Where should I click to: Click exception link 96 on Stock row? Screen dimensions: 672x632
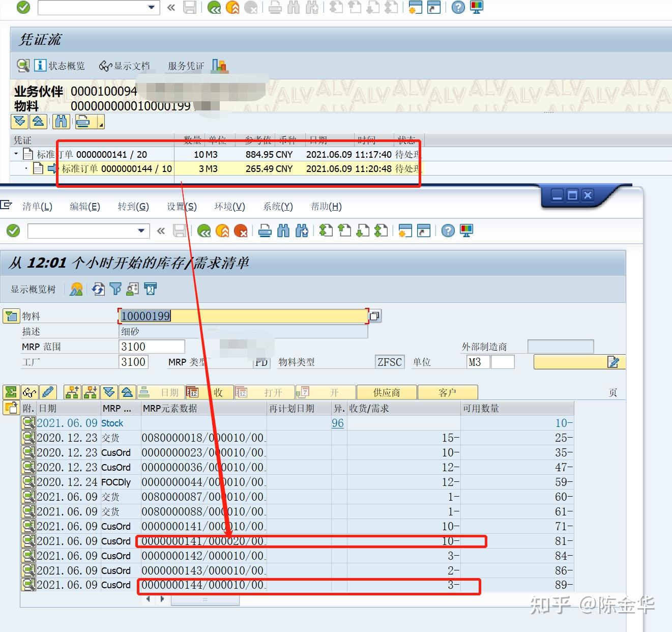tap(338, 423)
